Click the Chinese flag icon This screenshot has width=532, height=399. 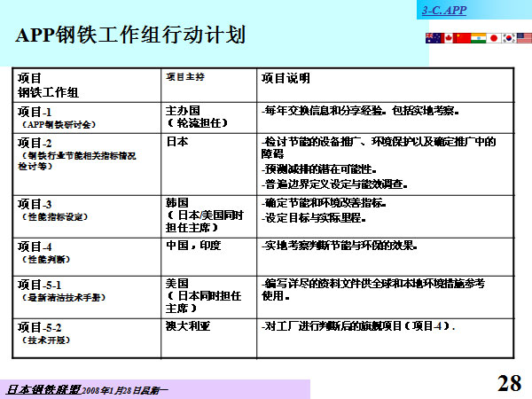(462, 38)
